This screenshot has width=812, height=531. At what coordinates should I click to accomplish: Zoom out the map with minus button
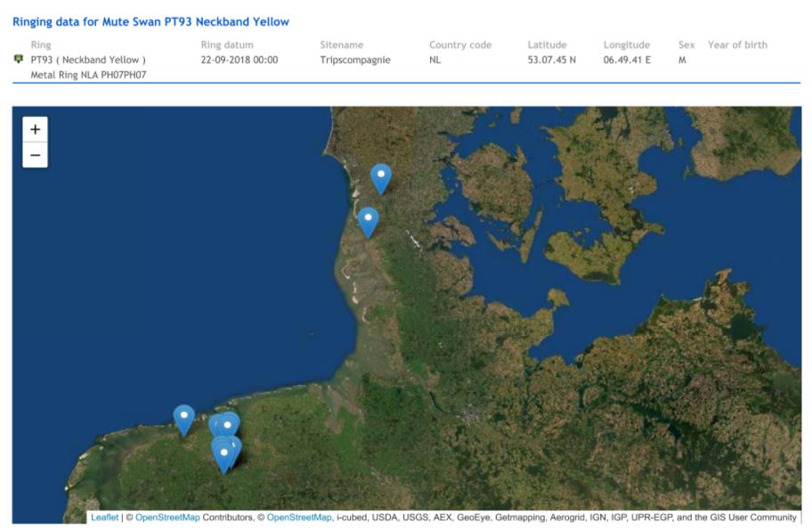36,155
